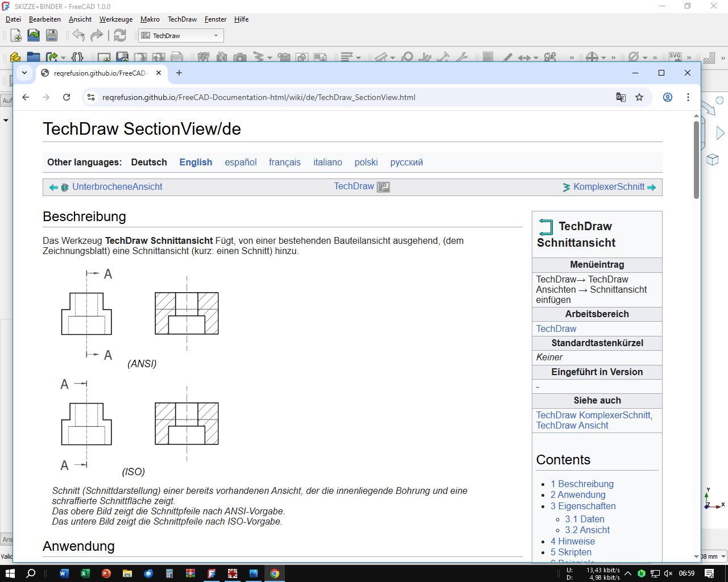Viewport: 728px width, 582px height.
Task: Click the TechDraw centerline crosshair icon
Action: [x=592, y=57]
